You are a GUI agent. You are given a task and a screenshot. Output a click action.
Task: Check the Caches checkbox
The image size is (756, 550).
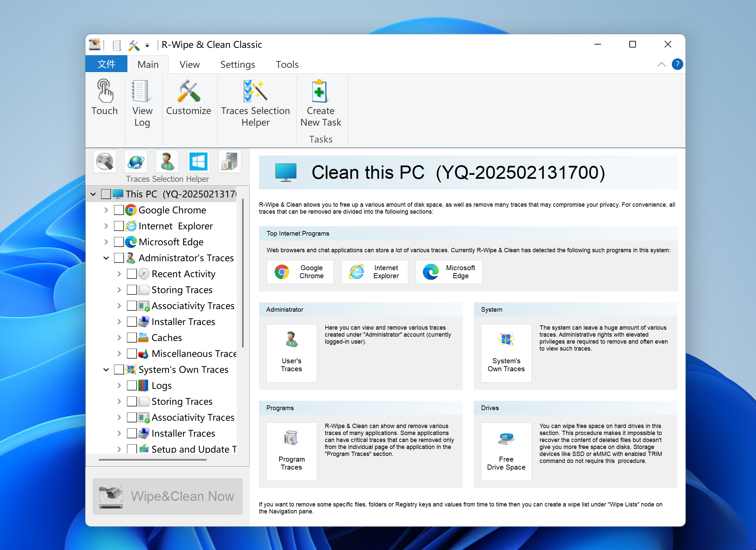pos(132,338)
